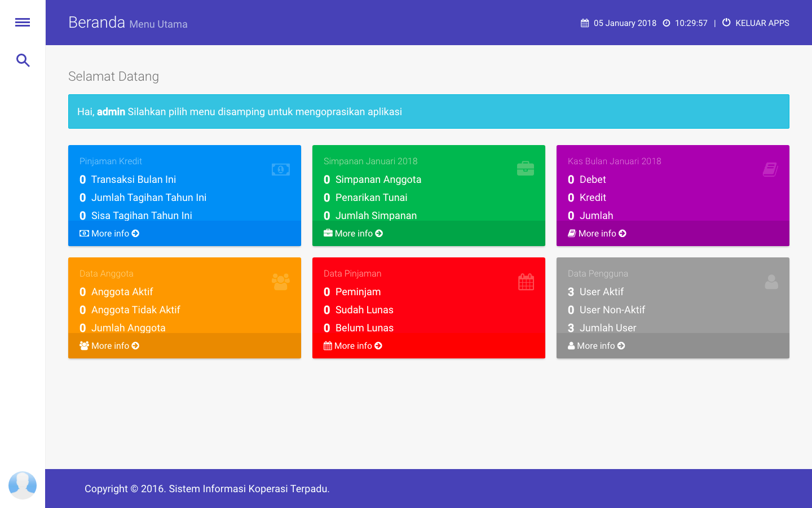The image size is (812, 508).
Task: Click the clock icon beside 10:29:57
Action: [667, 23]
